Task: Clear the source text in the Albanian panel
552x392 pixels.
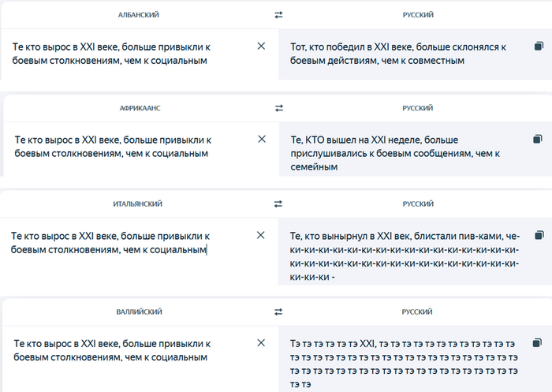Action: coord(261,47)
